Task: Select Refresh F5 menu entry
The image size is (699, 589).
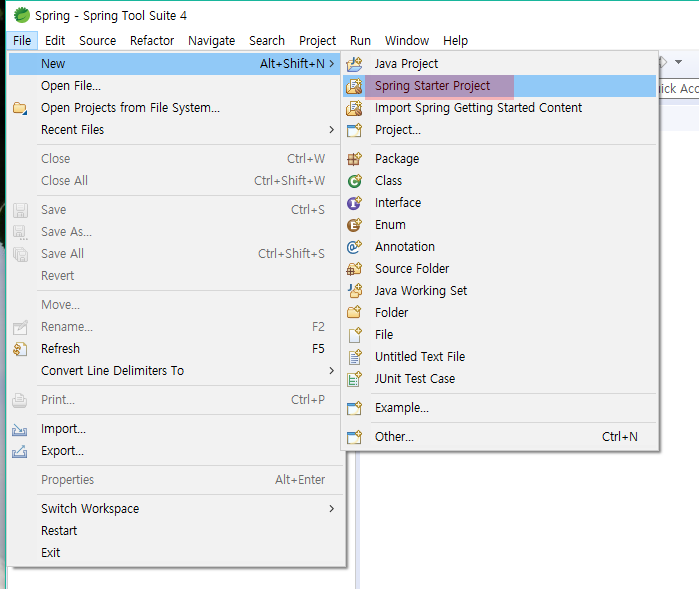Action: click(174, 349)
